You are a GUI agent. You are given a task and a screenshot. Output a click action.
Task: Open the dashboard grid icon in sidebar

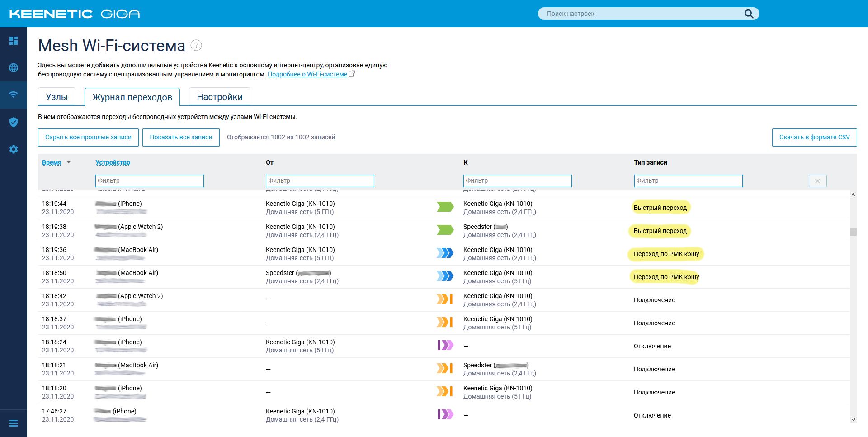click(x=14, y=41)
